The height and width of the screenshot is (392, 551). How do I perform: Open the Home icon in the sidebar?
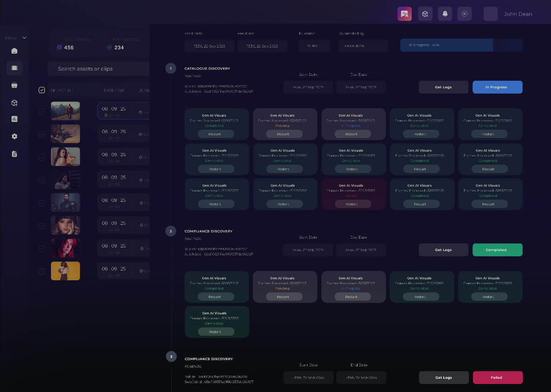(x=14, y=51)
